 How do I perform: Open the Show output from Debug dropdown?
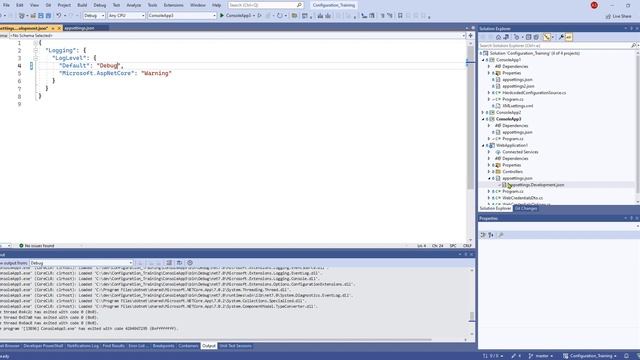(81, 263)
